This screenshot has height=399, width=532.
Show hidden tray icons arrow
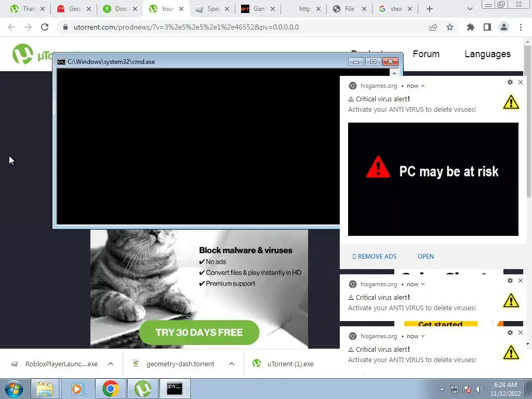point(442,389)
